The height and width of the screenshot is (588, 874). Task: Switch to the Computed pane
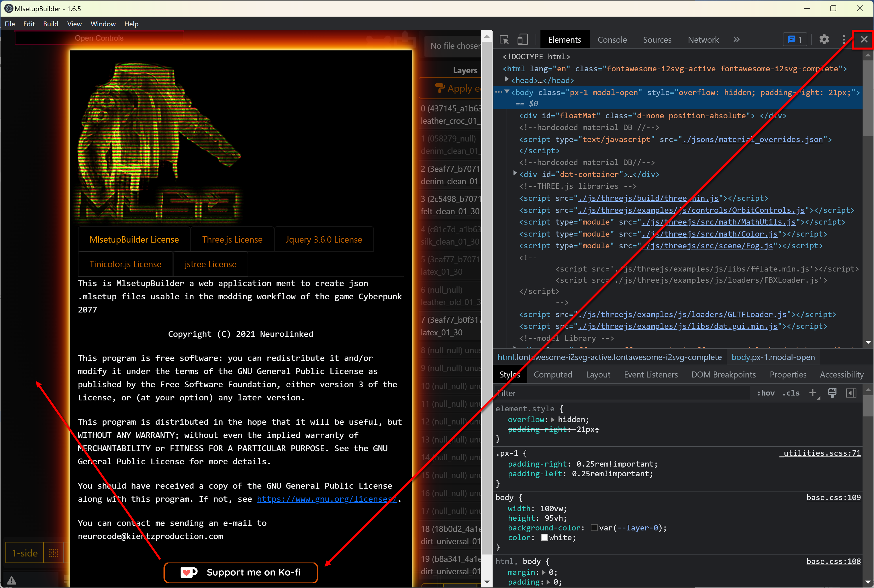[552, 374]
